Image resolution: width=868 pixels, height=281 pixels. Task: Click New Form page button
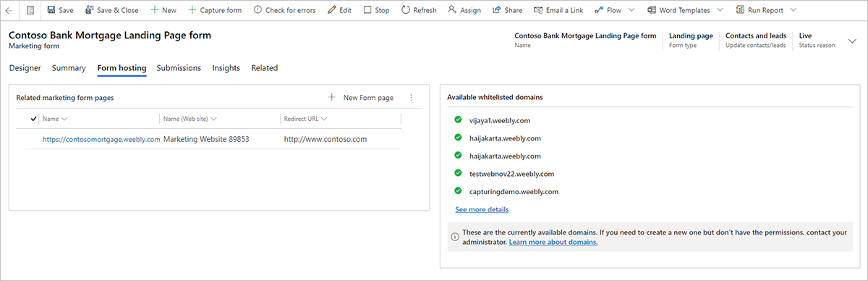point(360,98)
